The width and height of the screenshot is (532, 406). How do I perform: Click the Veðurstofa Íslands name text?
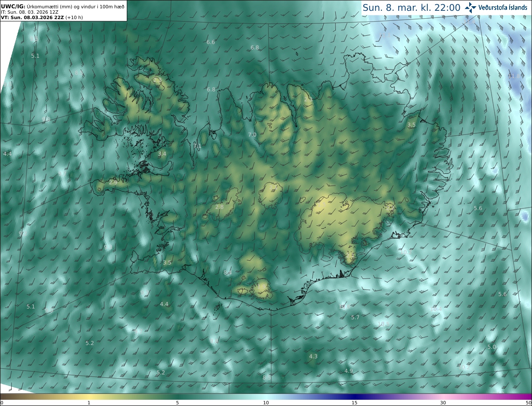(502, 7)
